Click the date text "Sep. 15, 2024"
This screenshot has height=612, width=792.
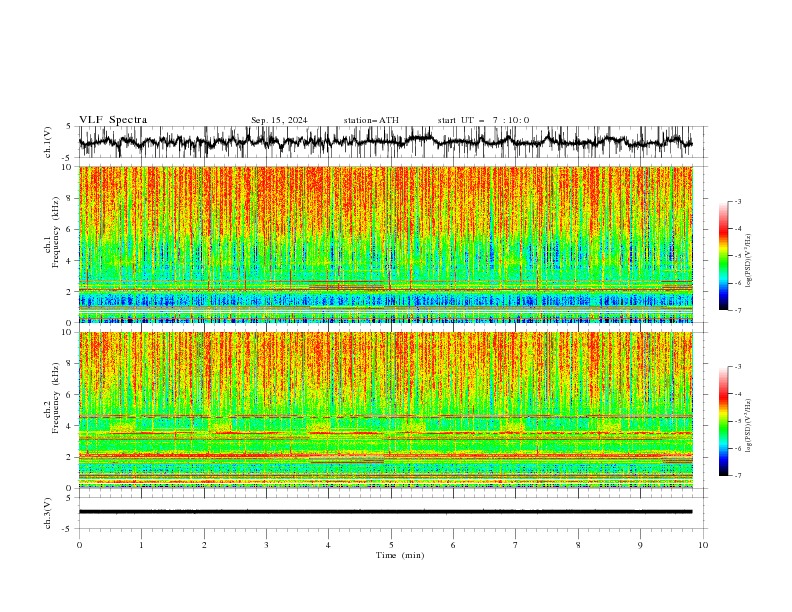coord(279,120)
